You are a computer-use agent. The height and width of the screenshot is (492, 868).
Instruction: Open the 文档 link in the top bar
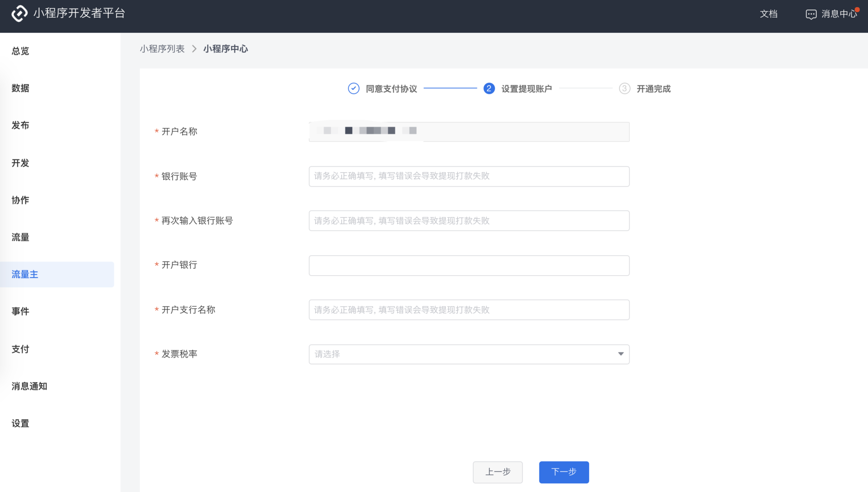(x=769, y=14)
